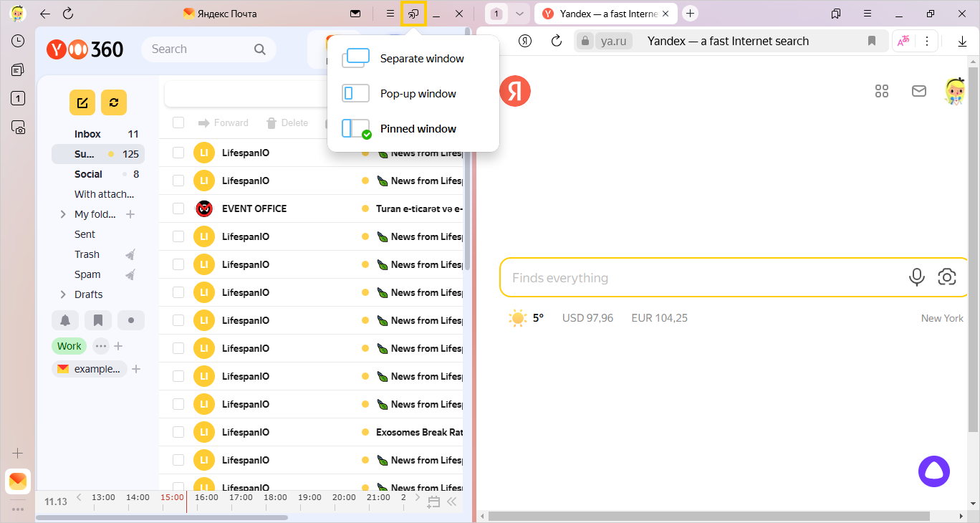Click the horizontal scrollbar below the Yandex page

724,516
